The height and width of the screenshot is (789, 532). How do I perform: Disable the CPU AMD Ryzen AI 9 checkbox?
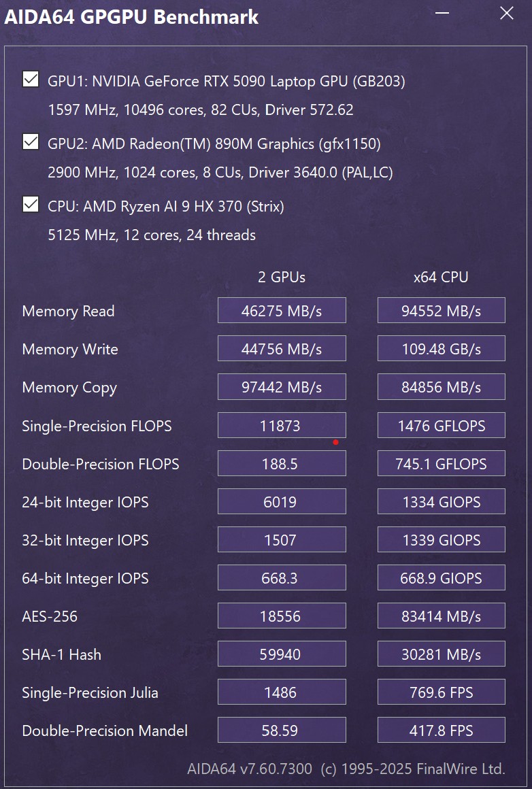[x=31, y=204]
